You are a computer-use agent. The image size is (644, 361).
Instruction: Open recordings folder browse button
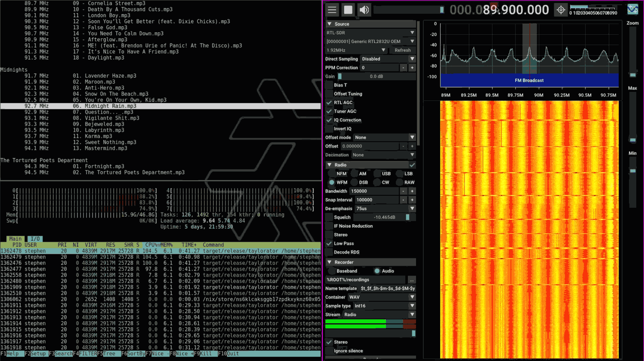(412, 280)
